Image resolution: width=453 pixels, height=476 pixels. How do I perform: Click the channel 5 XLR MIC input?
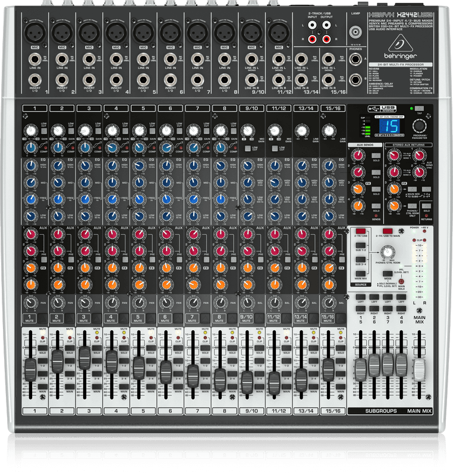pyautogui.click(x=143, y=32)
